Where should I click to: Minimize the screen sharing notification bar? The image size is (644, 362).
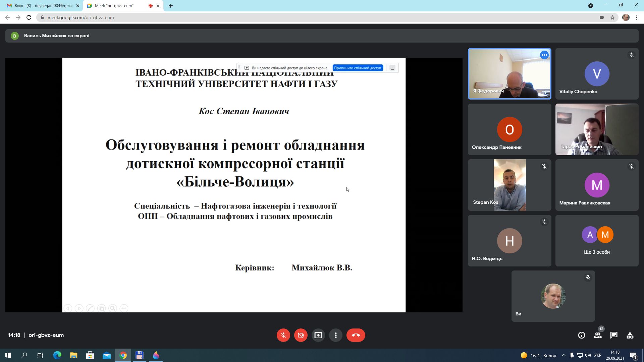point(392,68)
